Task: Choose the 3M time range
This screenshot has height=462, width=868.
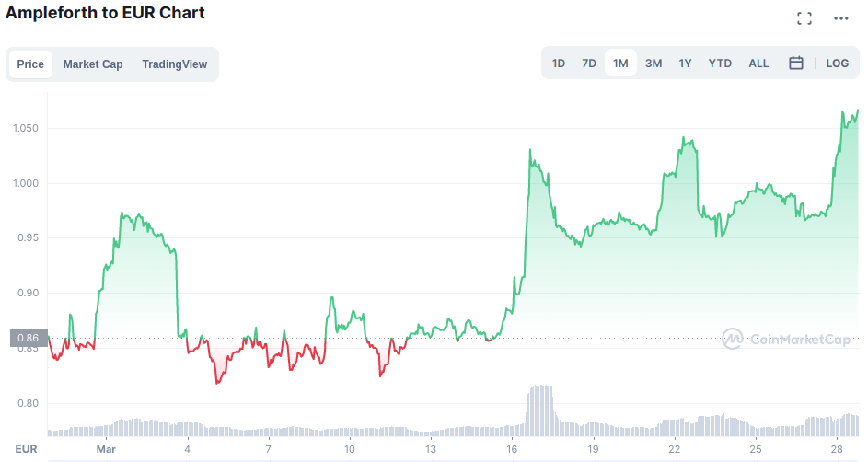Action: [654, 64]
